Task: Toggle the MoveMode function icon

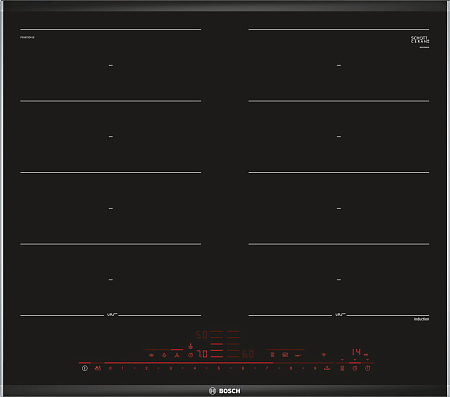Action: [285, 355]
